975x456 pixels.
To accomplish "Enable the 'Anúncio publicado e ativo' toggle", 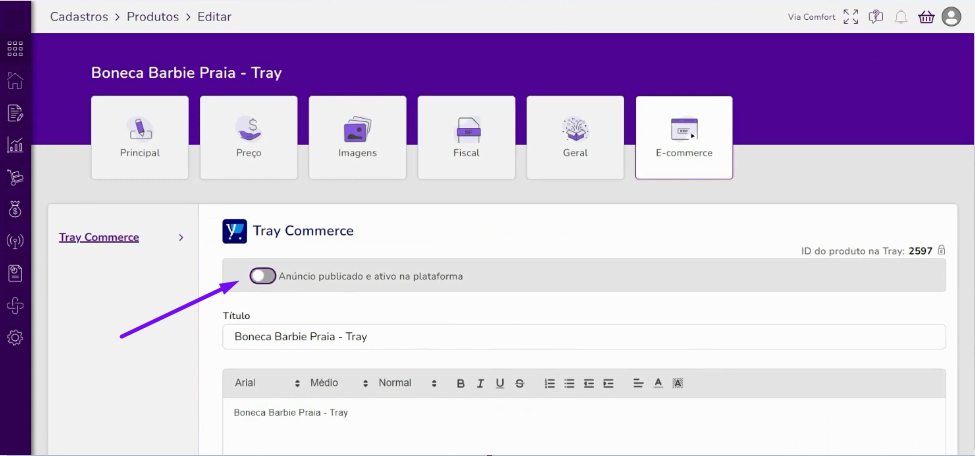I will 263,276.
